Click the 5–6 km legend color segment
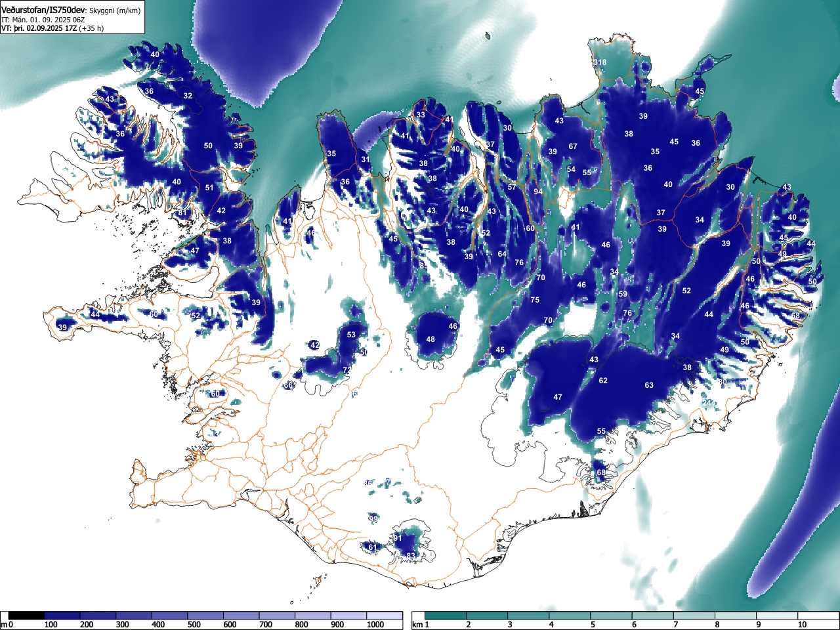The height and width of the screenshot is (630, 840). pyautogui.click(x=612, y=616)
